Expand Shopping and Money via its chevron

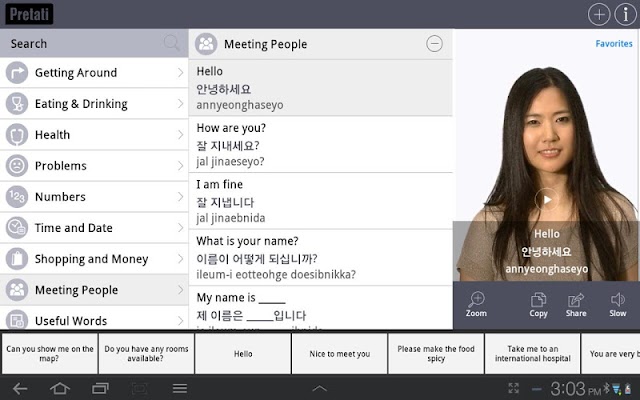[180, 259]
